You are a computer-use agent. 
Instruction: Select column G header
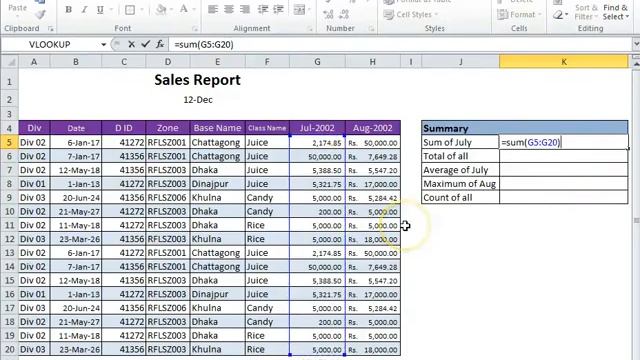317,62
